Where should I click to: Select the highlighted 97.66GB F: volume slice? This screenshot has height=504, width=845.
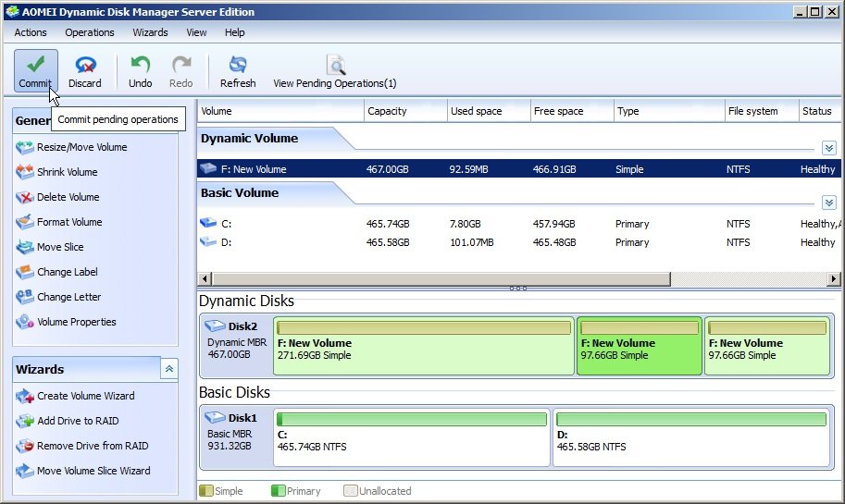coord(639,347)
